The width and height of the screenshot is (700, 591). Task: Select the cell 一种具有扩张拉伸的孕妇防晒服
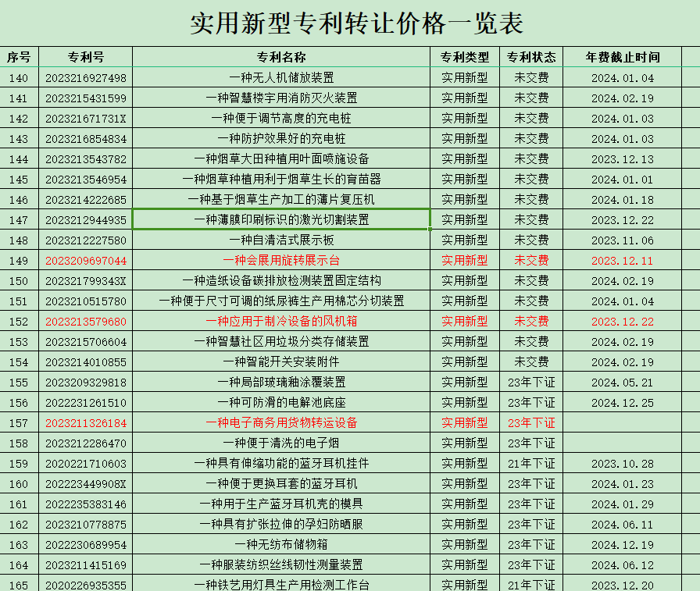pos(281,524)
